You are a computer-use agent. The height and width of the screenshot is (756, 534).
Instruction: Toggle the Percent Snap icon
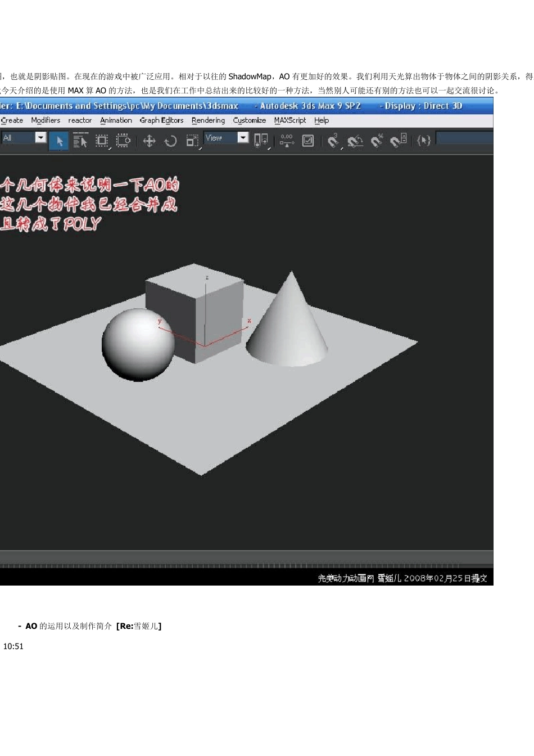coord(377,141)
